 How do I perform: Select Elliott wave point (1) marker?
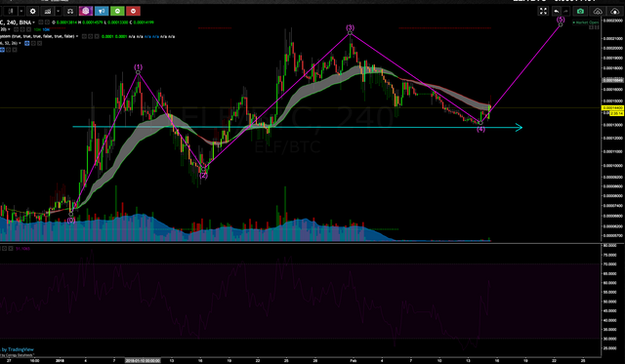138,72
